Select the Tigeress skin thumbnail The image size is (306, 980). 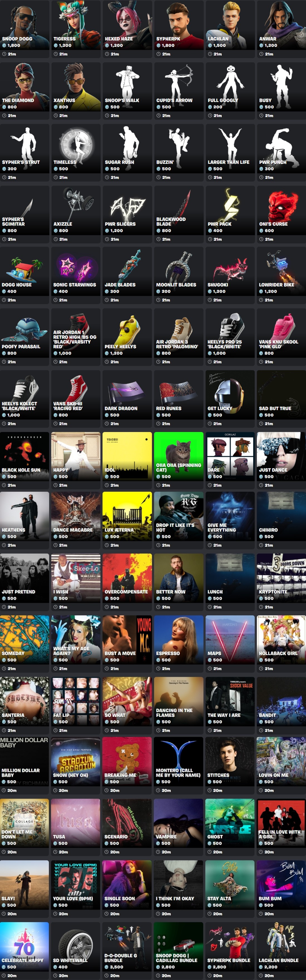[76, 25]
